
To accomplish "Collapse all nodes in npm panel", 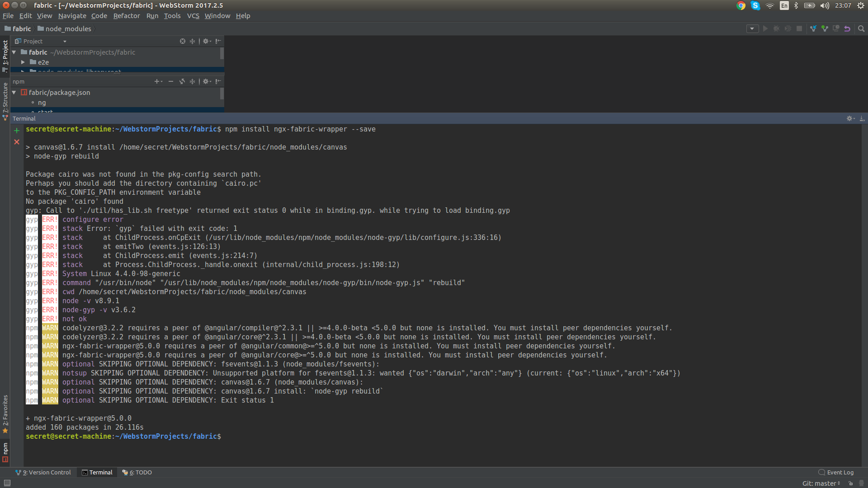I will [192, 81].
